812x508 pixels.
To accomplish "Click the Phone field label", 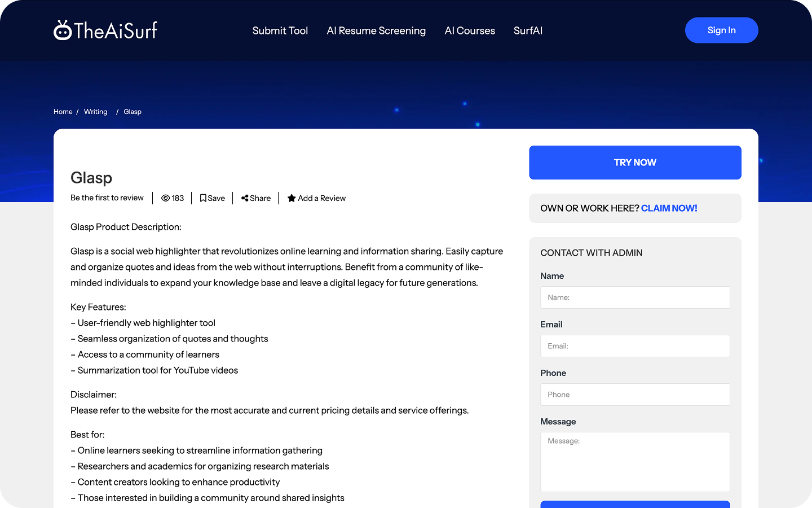I will click(553, 373).
